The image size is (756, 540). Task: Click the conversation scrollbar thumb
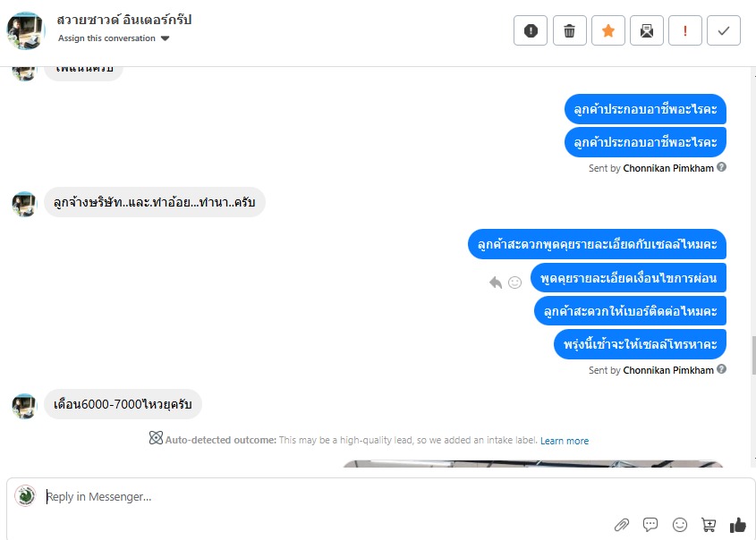point(753,356)
